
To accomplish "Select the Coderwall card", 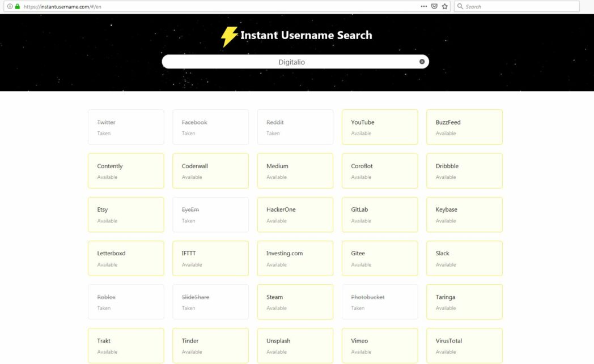I will coord(211,170).
